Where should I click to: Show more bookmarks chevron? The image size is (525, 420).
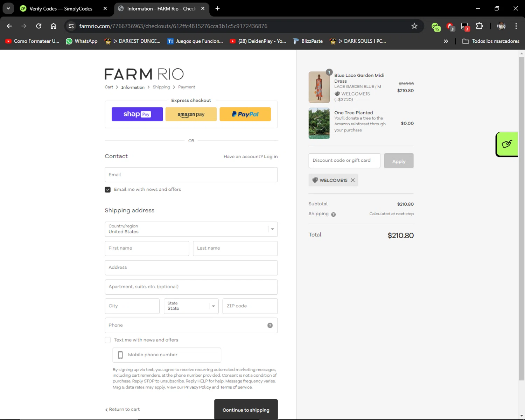446,41
